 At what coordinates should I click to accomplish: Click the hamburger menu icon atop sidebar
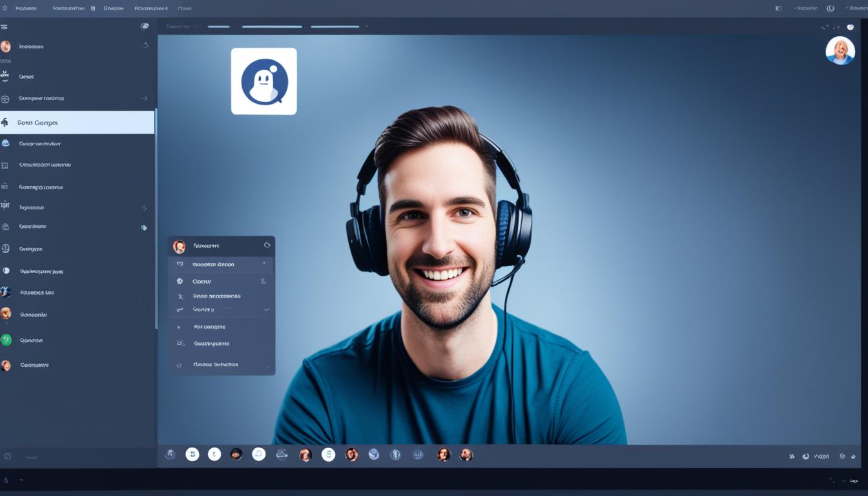pyautogui.click(x=5, y=27)
